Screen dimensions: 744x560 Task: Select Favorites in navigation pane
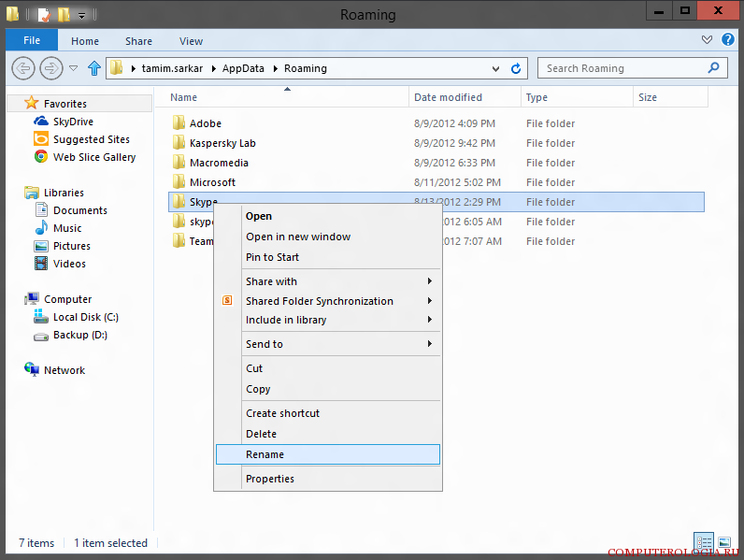pyautogui.click(x=65, y=104)
